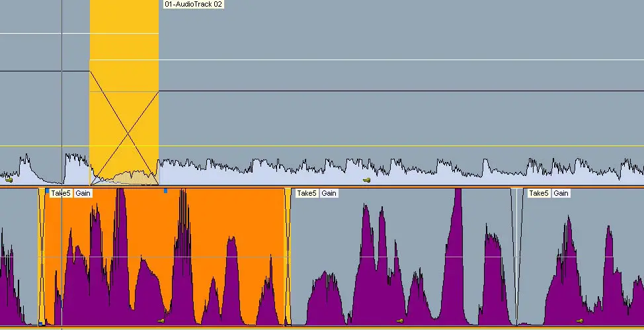Click the blue handle at bottom-left of orange clip
This screenshot has height=330, width=644.
pos(40,323)
